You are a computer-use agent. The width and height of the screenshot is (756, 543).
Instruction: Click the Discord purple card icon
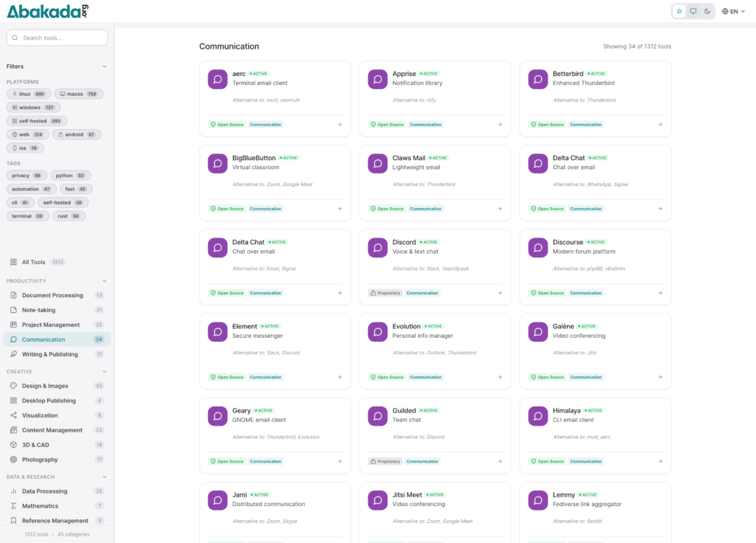point(377,247)
